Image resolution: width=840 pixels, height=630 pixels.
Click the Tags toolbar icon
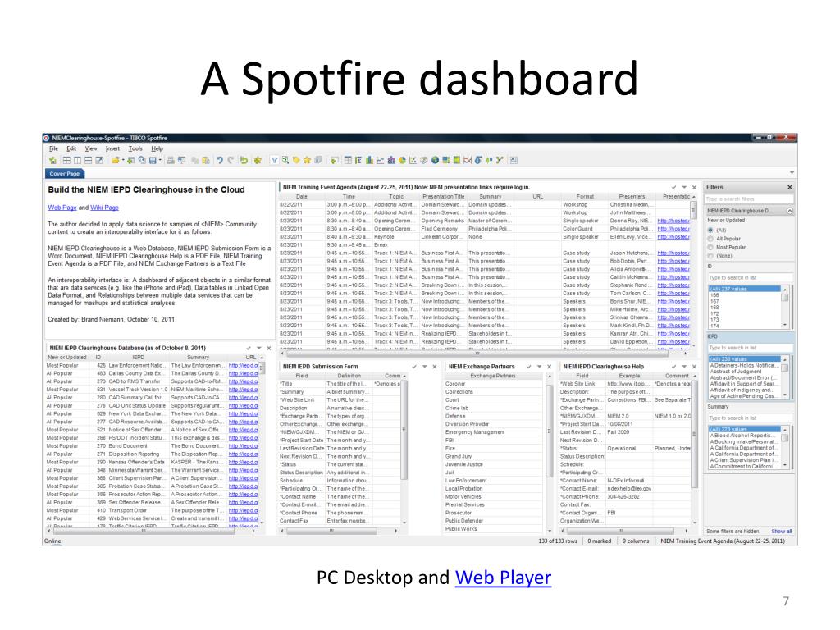(295, 160)
